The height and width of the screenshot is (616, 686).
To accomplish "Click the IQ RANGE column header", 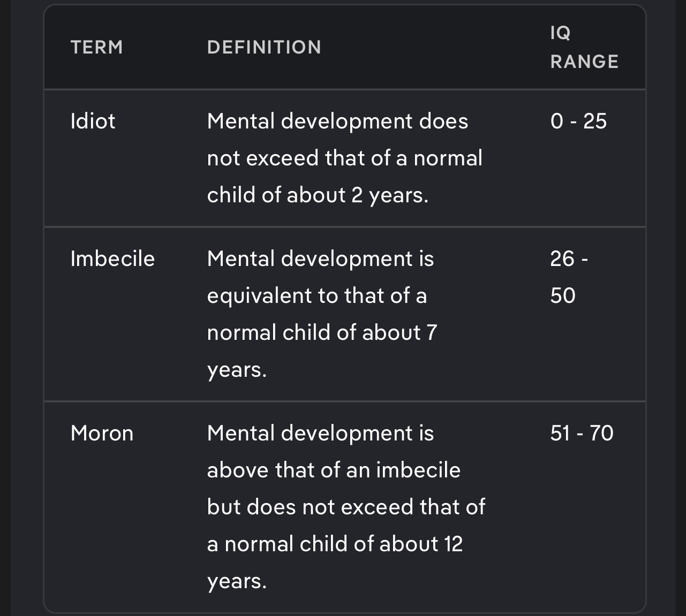I will point(584,47).
